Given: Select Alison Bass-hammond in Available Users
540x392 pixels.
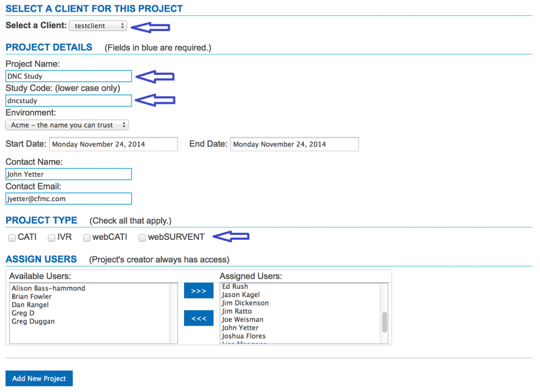Looking at the screenshot, I should click(x=49, y=288).
